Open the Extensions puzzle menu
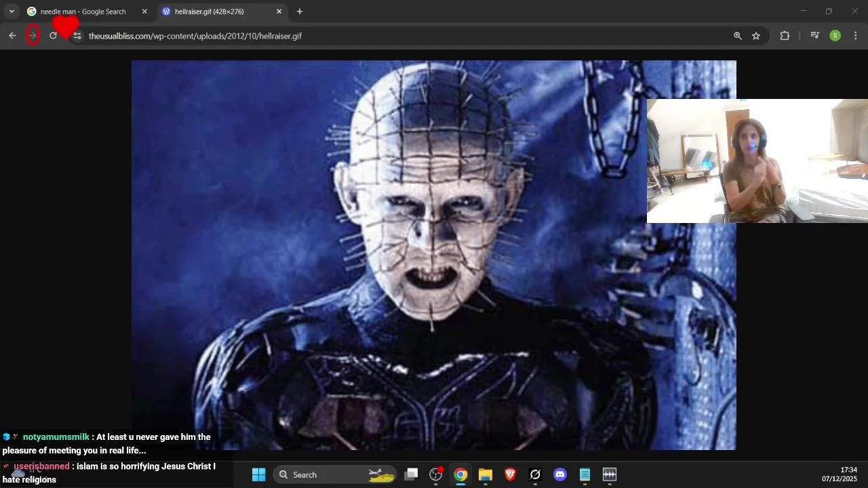 pyautogui.click(x=785, y=36)
